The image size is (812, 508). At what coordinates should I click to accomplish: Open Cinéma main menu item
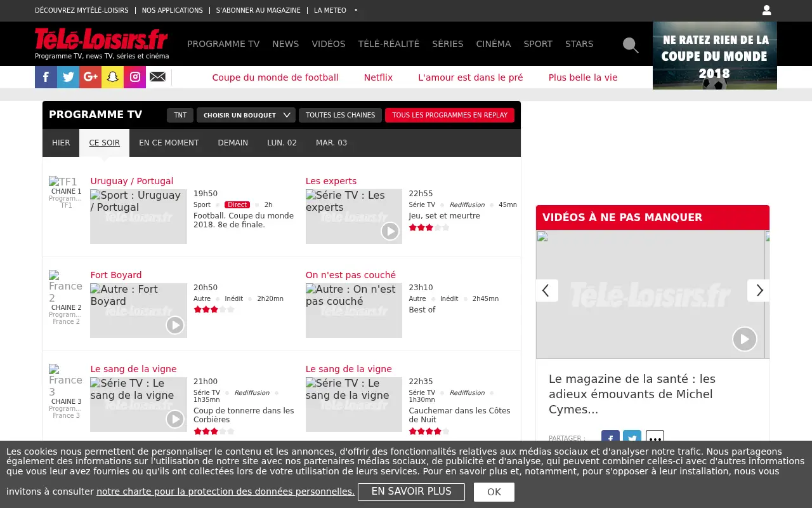[494, 44]
